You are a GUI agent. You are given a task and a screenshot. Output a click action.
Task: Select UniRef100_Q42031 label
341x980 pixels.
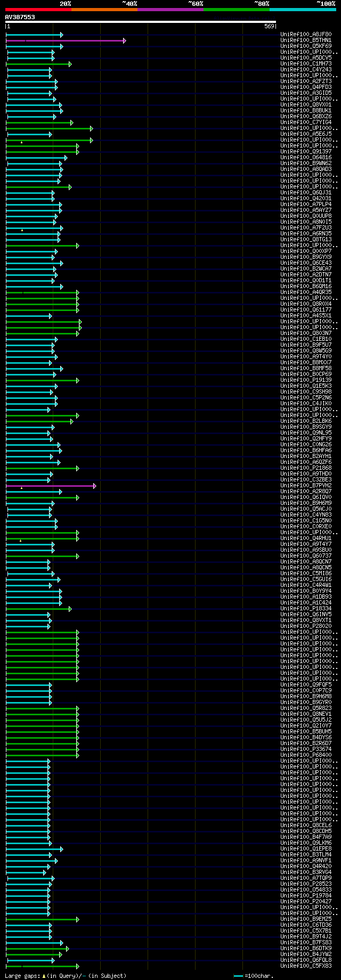306,199
